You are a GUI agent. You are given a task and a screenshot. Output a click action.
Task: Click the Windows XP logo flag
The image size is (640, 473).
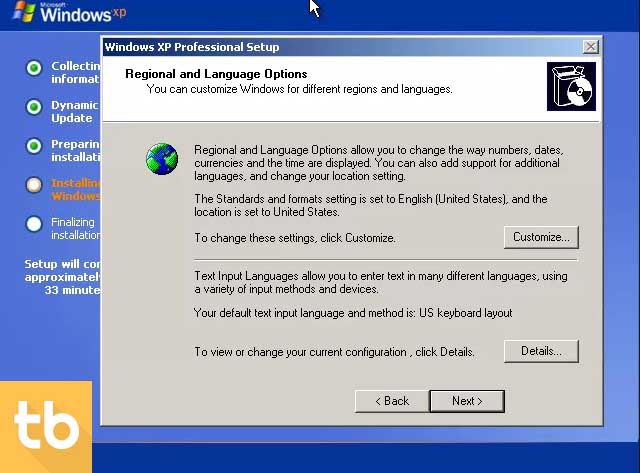tap(23, 11)
